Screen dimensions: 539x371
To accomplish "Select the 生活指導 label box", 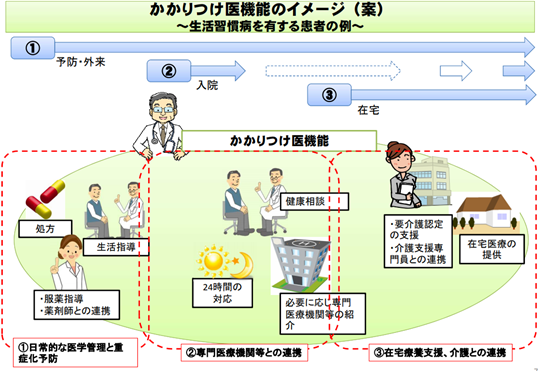I will click(116, 247).
